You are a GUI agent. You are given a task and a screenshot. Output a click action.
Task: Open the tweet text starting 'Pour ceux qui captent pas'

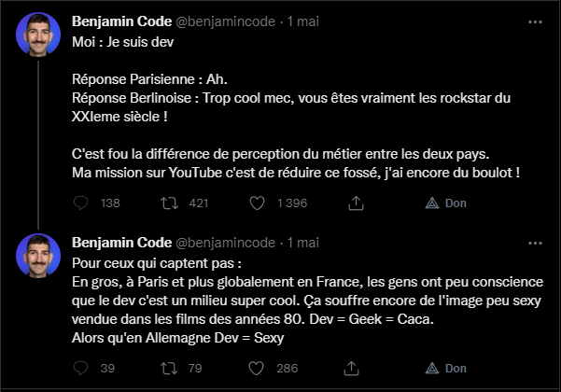(x=307, y=301)
